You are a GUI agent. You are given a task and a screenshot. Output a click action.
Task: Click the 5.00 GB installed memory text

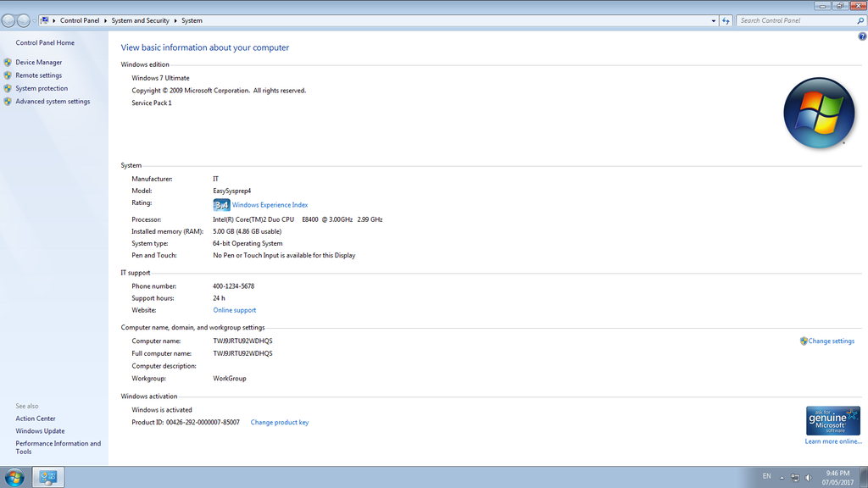coord(247,231)
